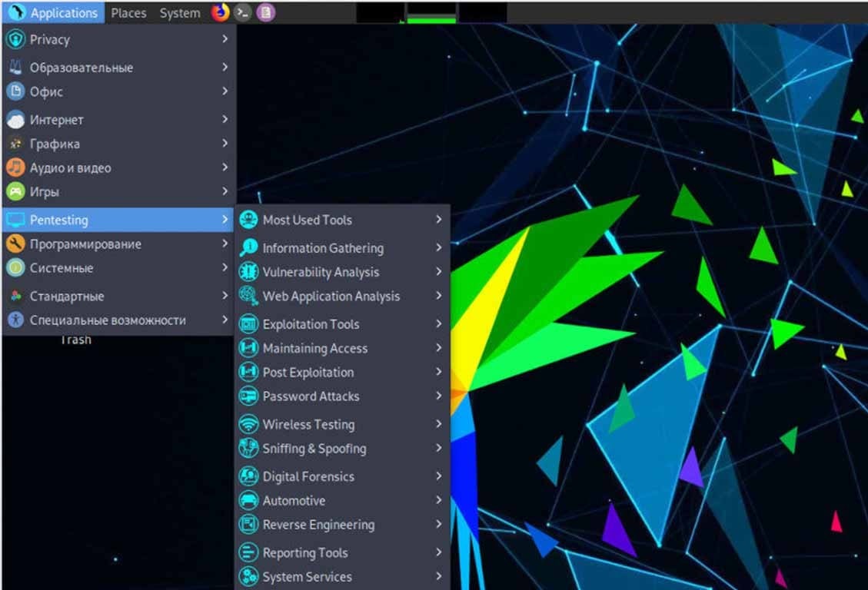Click the Information Gathering magnifier icon

tap(248, 247)
